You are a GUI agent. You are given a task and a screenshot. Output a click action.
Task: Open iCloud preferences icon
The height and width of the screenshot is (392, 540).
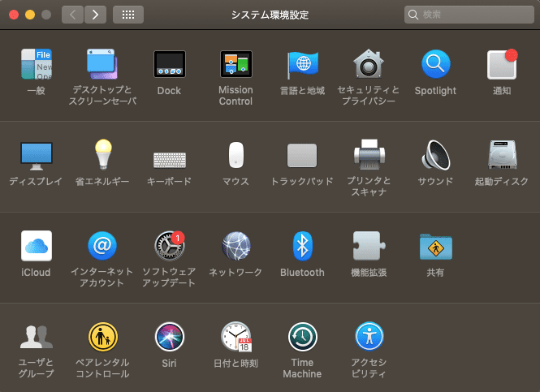click(37, 246)
